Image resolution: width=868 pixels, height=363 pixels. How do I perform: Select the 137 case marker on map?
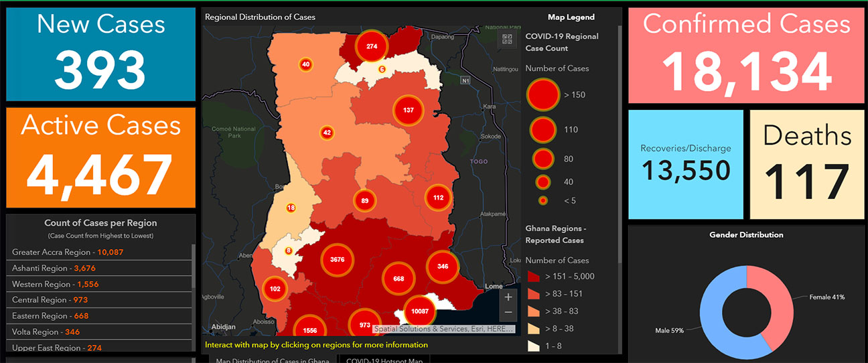409,110
